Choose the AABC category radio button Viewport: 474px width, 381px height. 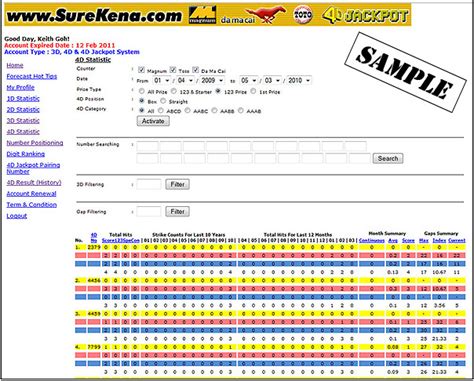[188, 110]
